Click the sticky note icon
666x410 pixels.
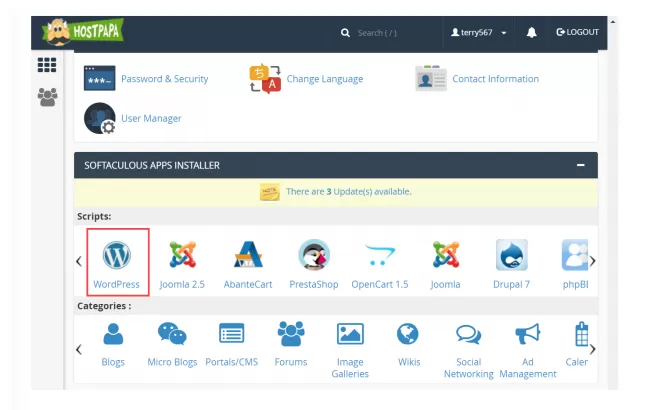270,192
